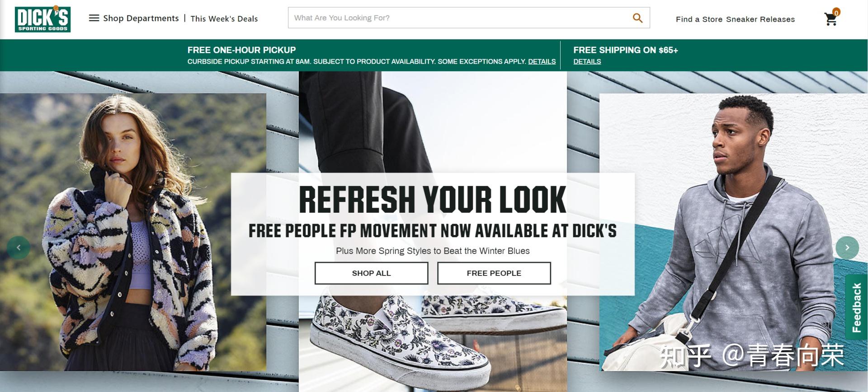
Task: Open the green Feedback side tab
Action: tap(856, 307)
